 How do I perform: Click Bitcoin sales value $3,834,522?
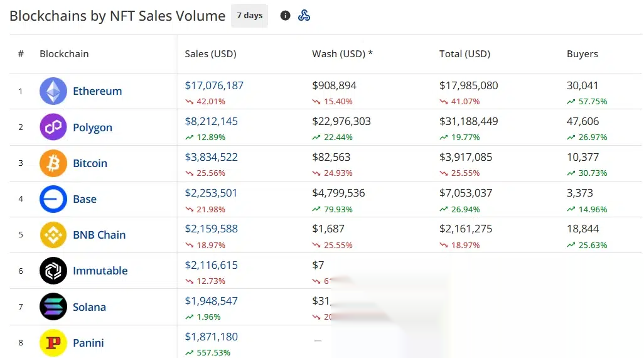tap(211, 157)
